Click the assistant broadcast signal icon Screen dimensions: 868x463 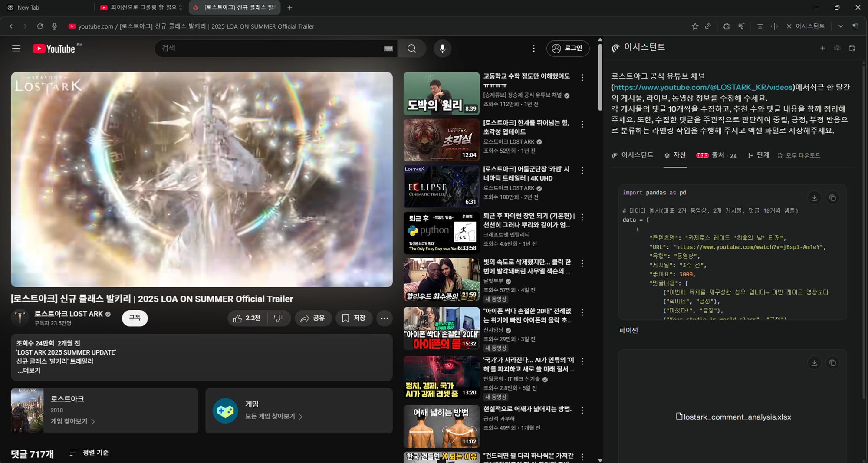837,48
